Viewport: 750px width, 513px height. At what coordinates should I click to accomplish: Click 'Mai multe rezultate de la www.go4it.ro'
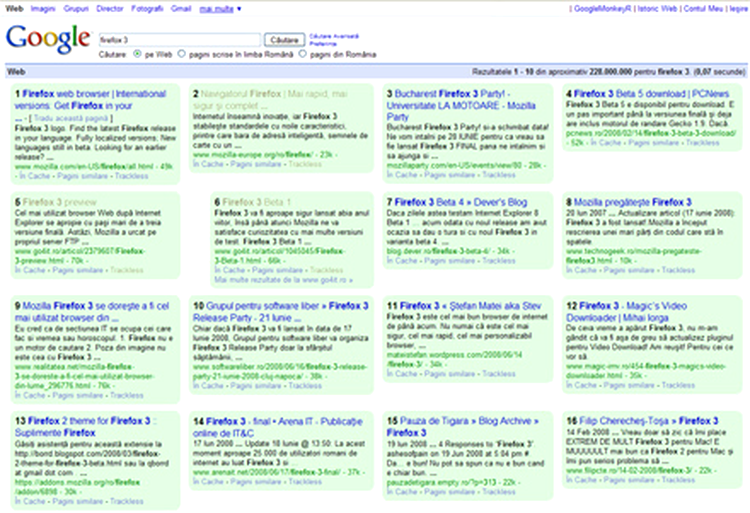284,280
